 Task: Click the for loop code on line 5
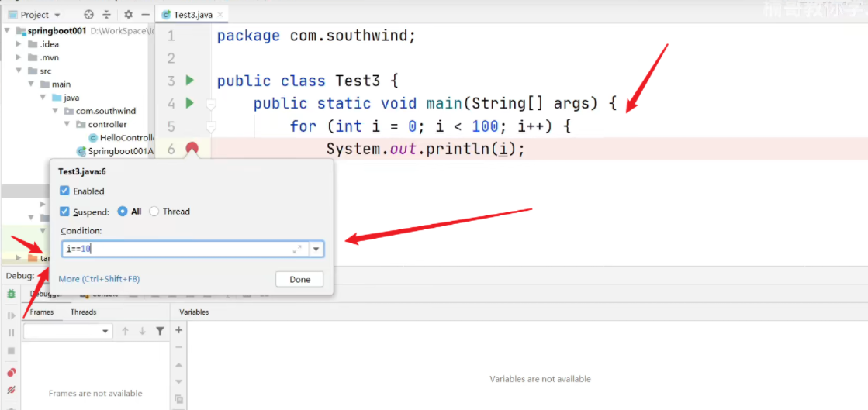pos(431,126)
